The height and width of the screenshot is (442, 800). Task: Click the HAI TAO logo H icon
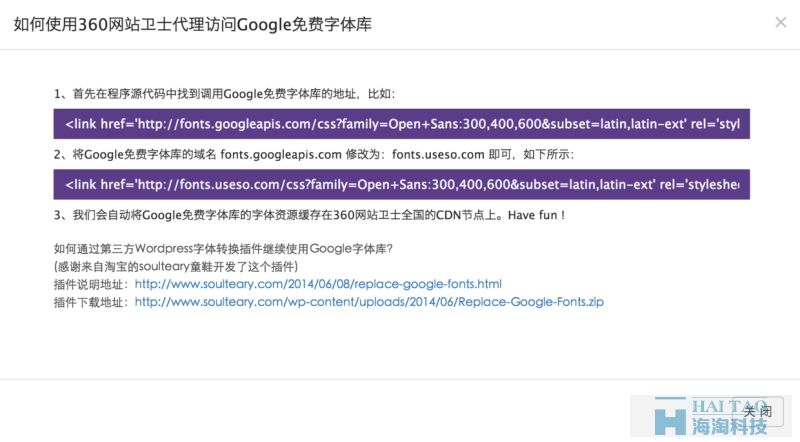coord(670,416)
